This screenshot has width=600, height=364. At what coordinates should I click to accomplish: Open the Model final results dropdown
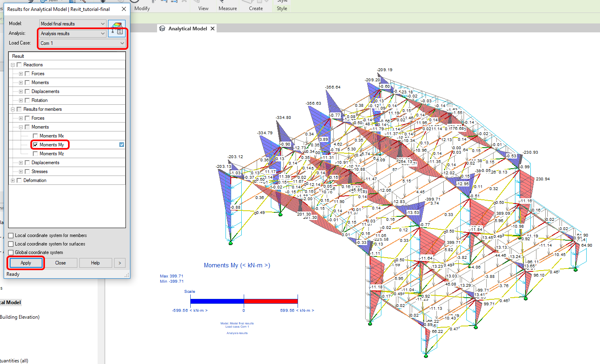(72, 24)
